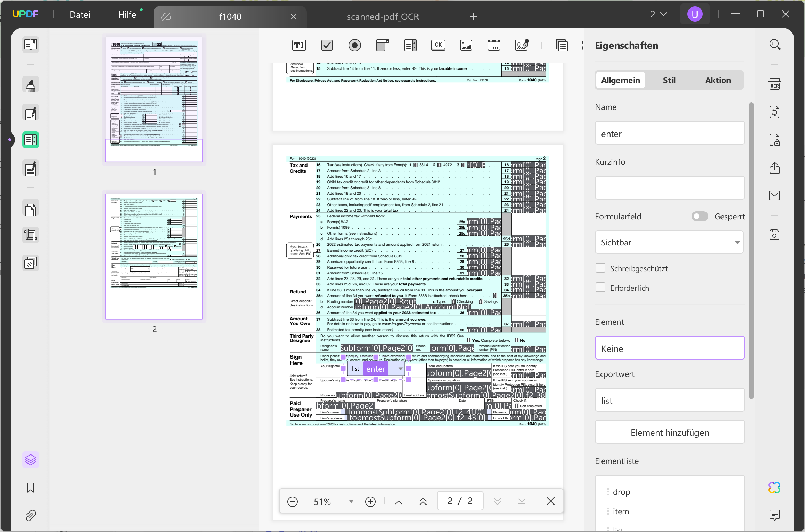
Task: Add a radio button form field
Action: [x=354, y=45]
